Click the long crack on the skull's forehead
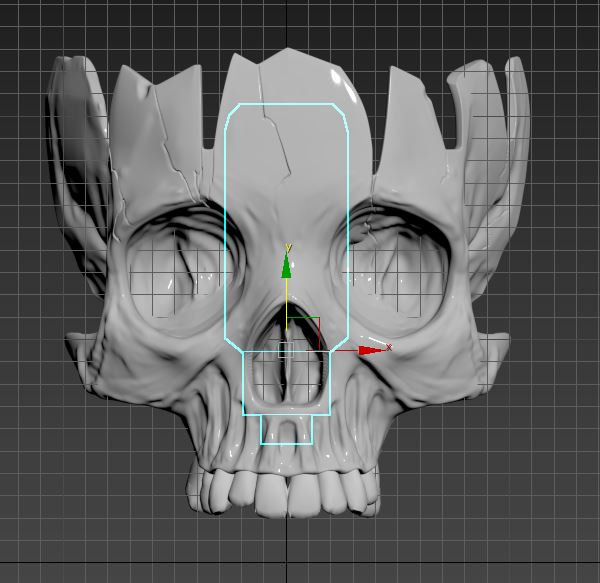The image size is (600, 583). (x=274, y=122)
